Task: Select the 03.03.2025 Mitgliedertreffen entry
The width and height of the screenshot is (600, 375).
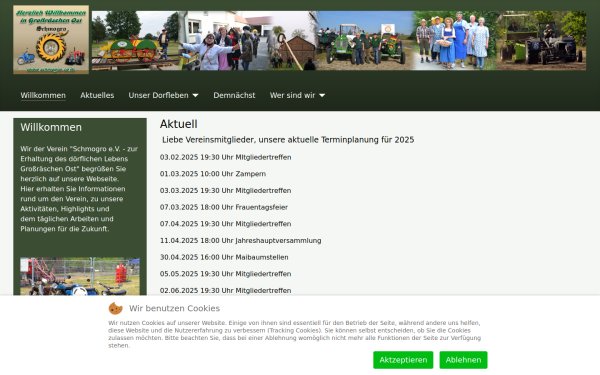Action: coord(226,191)
